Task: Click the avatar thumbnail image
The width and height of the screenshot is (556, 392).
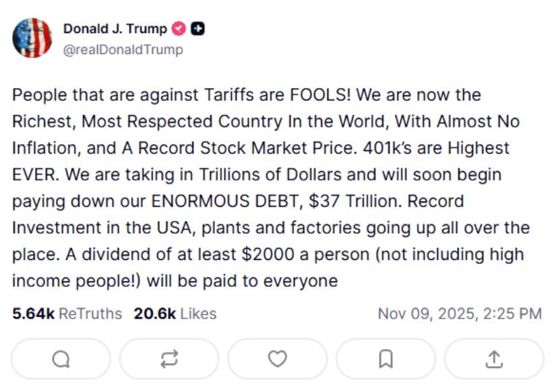Action: pos(33,38)
